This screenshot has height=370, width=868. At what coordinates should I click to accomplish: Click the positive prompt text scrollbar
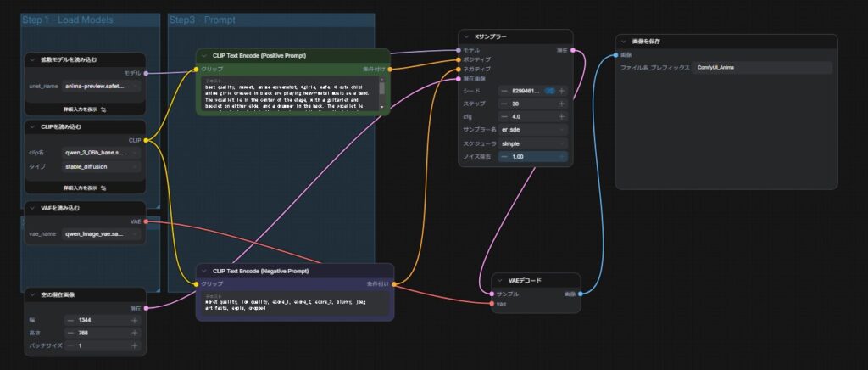[x=382, y=87]
